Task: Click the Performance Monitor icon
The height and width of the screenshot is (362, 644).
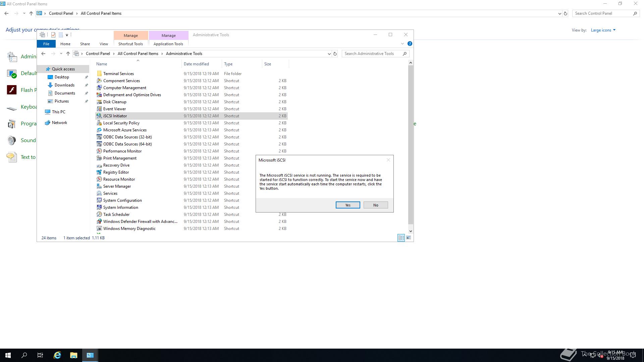Action: point(99,151)
